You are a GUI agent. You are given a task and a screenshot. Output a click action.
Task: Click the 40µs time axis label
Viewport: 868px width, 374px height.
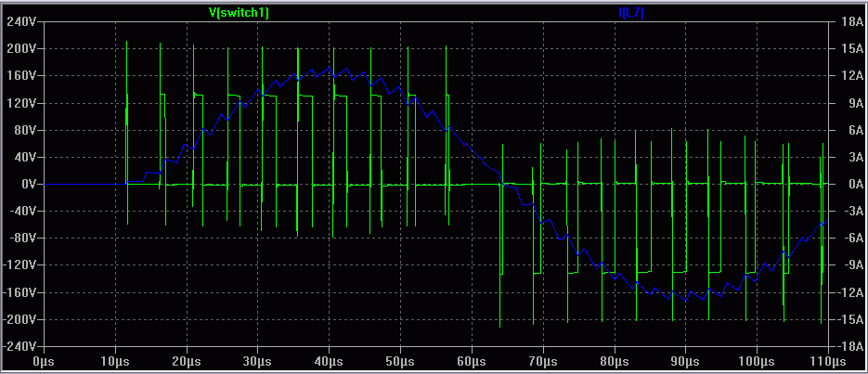329,362
